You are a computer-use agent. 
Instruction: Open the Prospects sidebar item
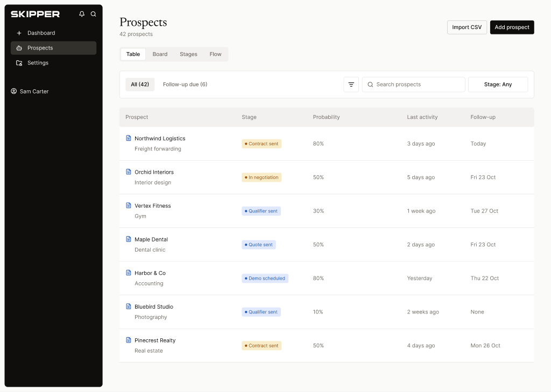[x=53, y=48]
